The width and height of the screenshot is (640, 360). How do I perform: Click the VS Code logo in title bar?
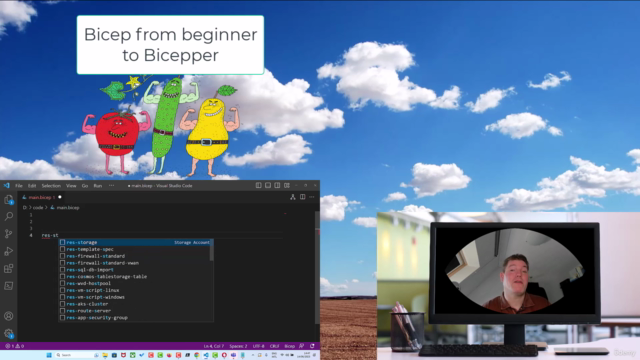(x=7, y=185)
